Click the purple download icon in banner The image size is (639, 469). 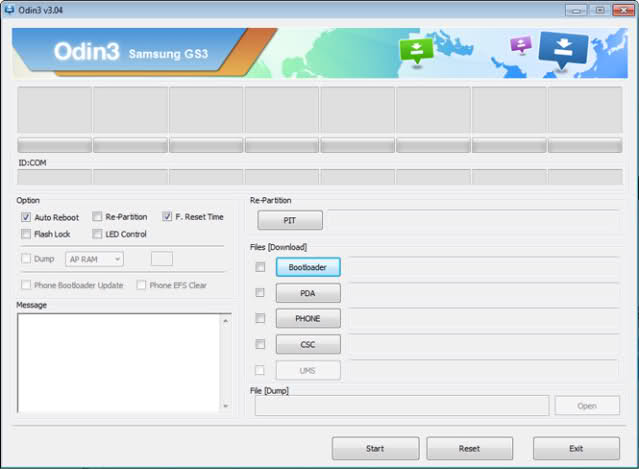point(519,45)
